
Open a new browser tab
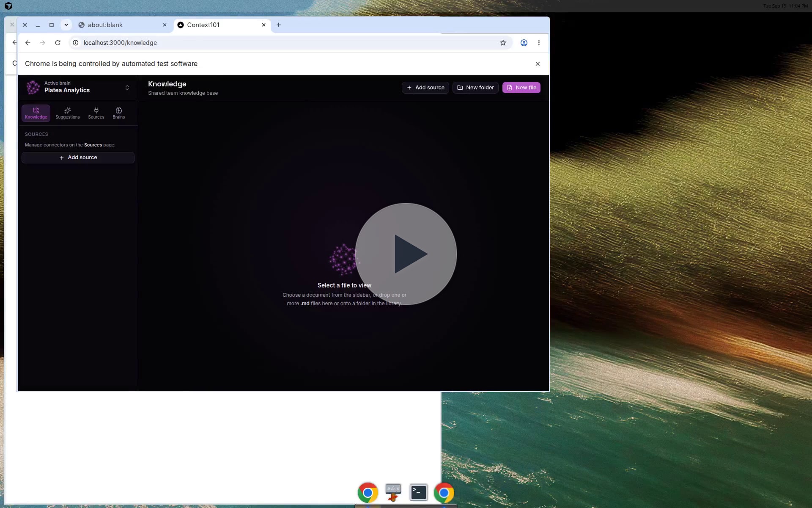point(279,25)
